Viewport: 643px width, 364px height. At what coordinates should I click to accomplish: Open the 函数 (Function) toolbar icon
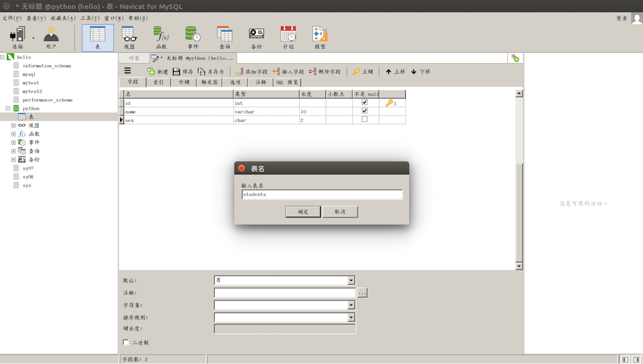(x=161, y=37)
